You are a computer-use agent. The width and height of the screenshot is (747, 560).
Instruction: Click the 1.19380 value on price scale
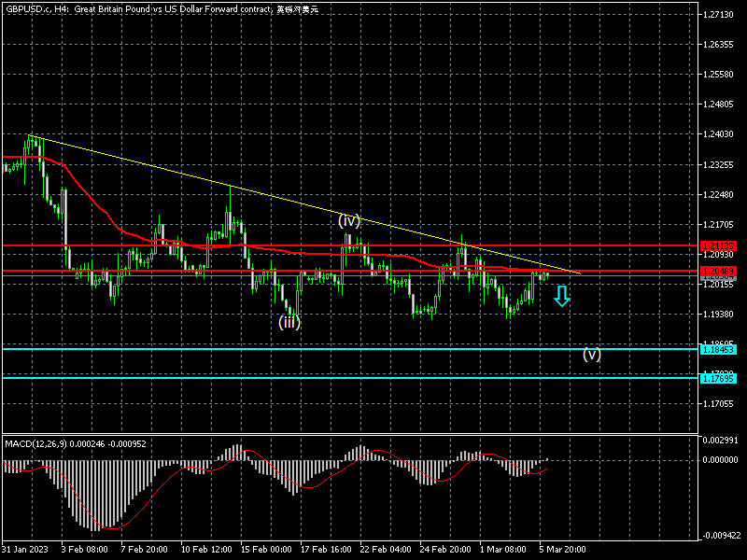point(722,315)
